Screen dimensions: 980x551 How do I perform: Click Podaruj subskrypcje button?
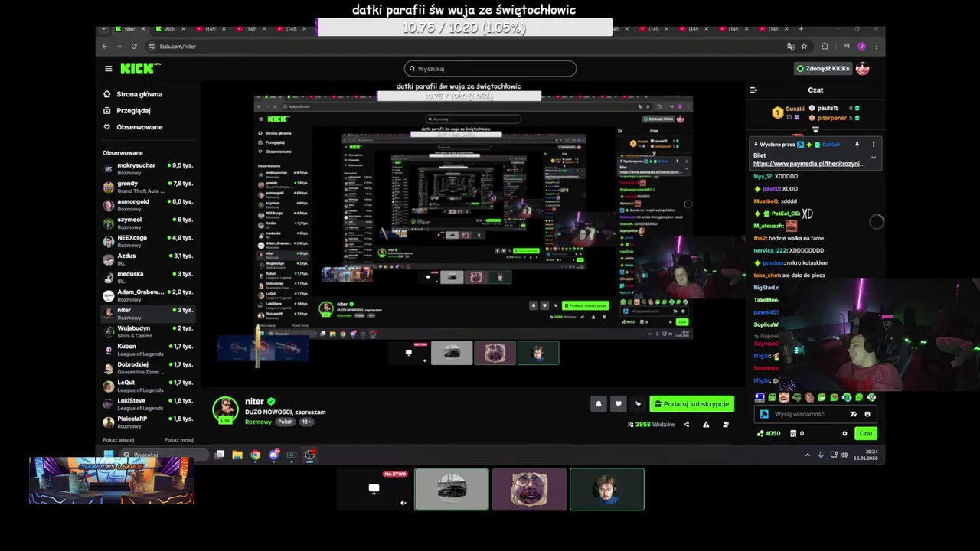click(692, 403)
